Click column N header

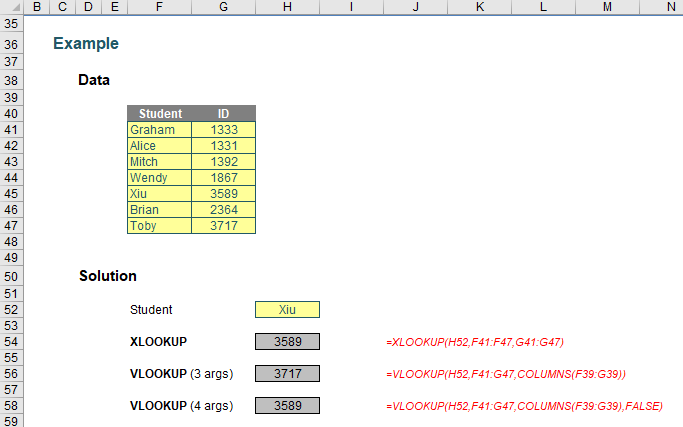pyautogui.click(x=670, y=7)
